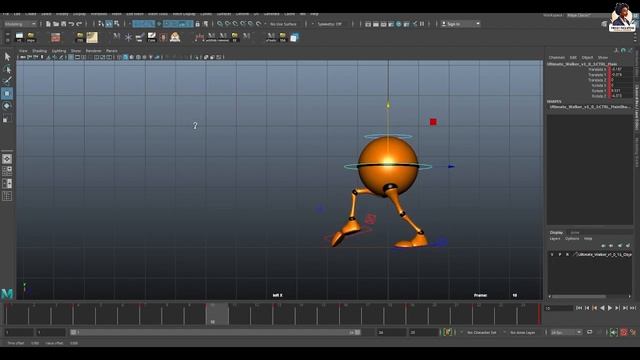Click the first layer editor arrow icon
The width and height of the screenshot is (640, 360).
click(x=603, y=246)
